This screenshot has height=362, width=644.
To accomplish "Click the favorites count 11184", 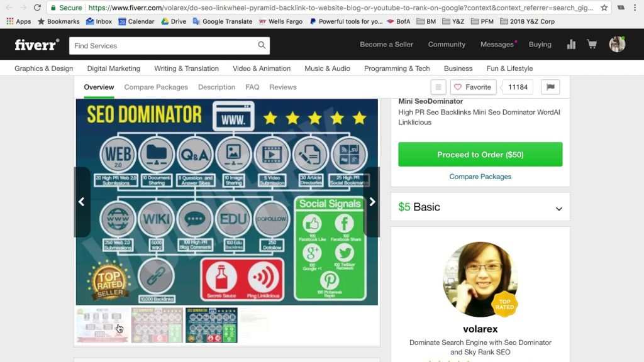I will click(x=518, y=87).
